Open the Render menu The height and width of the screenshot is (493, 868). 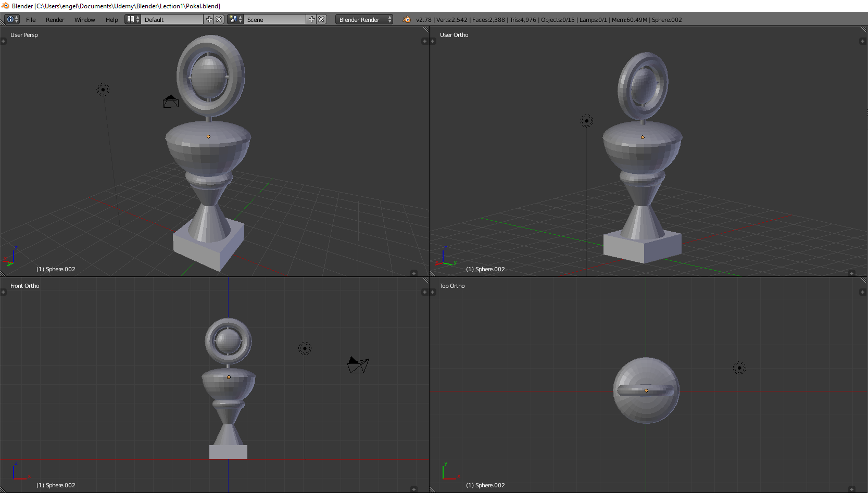pyautogui.click(x=55, y=20)
